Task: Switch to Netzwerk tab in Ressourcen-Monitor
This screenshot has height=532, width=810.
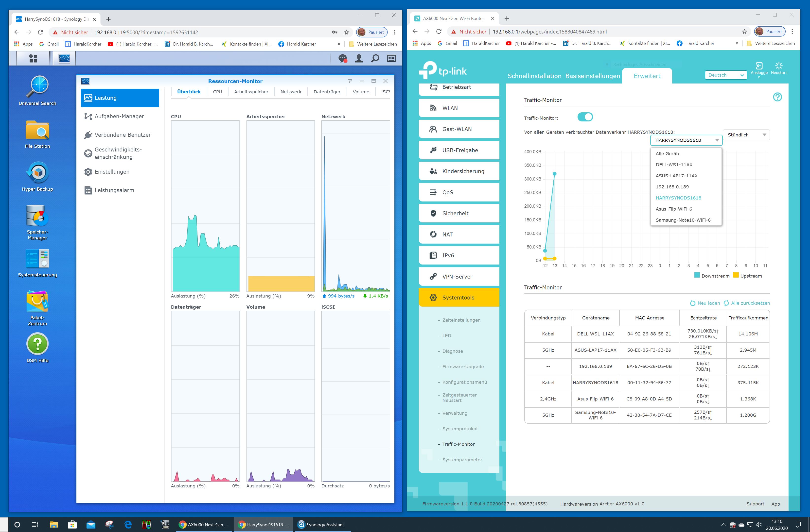Action: click(x=291, y=92)
